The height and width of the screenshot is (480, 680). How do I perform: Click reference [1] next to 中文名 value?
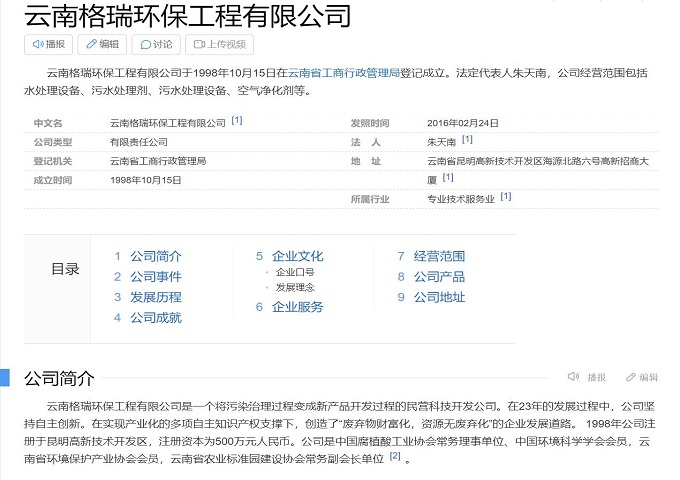click(237, 120)
